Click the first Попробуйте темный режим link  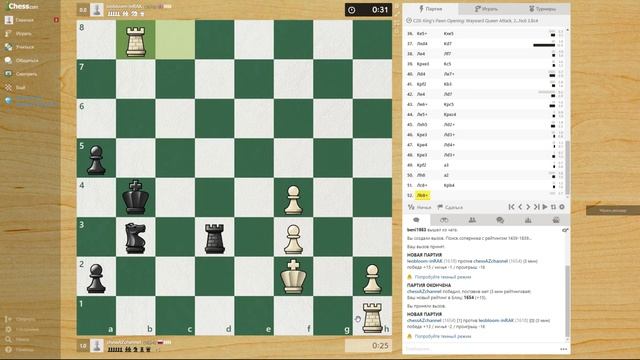coord(443,277)
